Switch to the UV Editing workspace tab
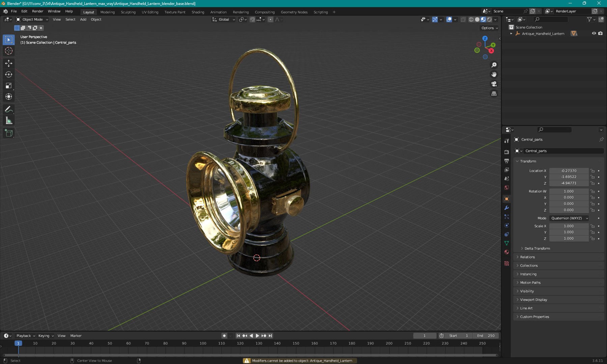This screenshot has width=607, height=364. pos(150,12)
